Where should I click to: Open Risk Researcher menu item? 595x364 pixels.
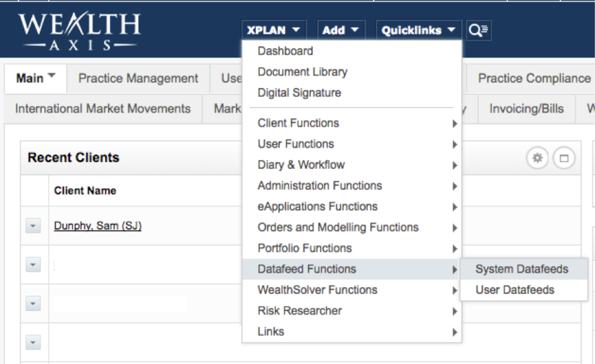click(x=352, y=311)
